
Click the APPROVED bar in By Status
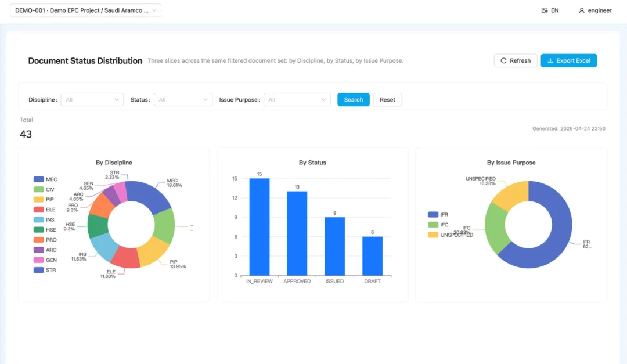[x=297, y=233]
